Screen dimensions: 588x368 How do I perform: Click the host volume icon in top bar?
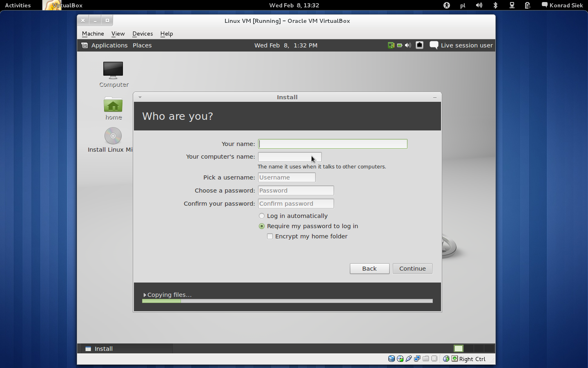(x=479, y=5)
